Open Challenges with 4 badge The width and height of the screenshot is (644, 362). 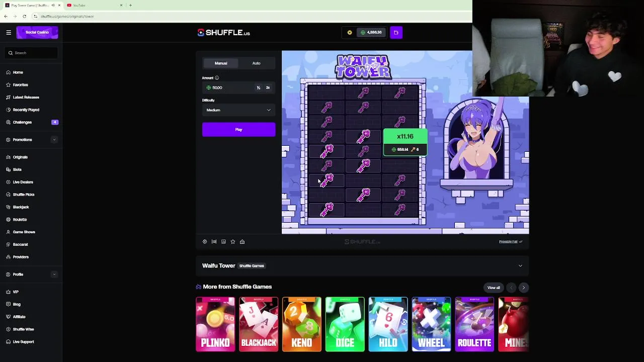tap(32, 122)
